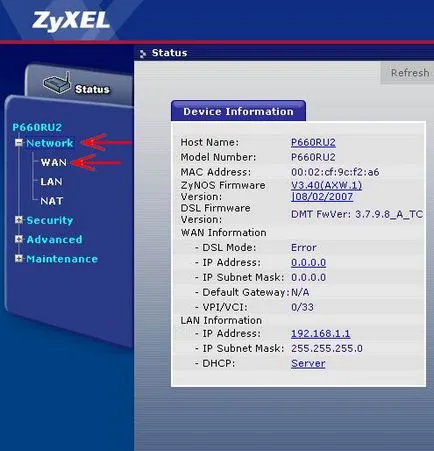Click the P660RU2 sidebar title
The width and height of the screenshot is (434, 451).
pyautogui.click(x=37, y=127)
